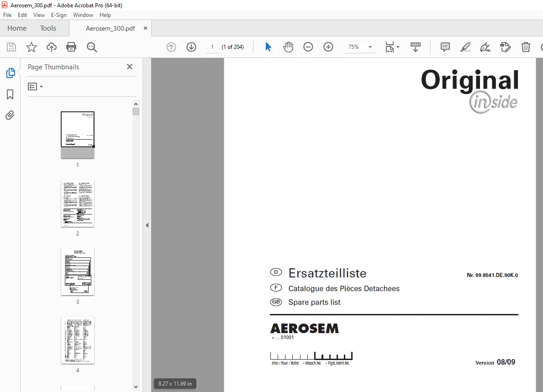This screenshot has width=543, height=392.
Task: Activate the Selection arrow tool
Action: (268, 47)
